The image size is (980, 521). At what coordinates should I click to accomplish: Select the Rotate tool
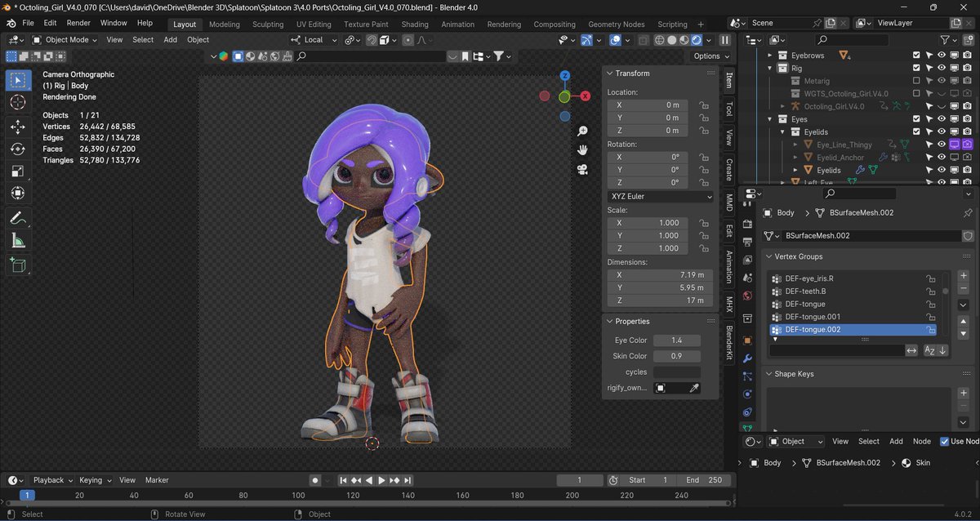pos(18,149)
